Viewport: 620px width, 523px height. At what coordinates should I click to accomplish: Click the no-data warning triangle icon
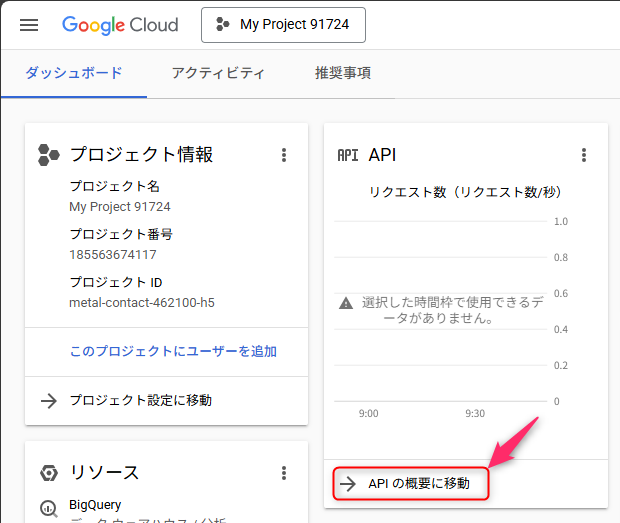346,303
